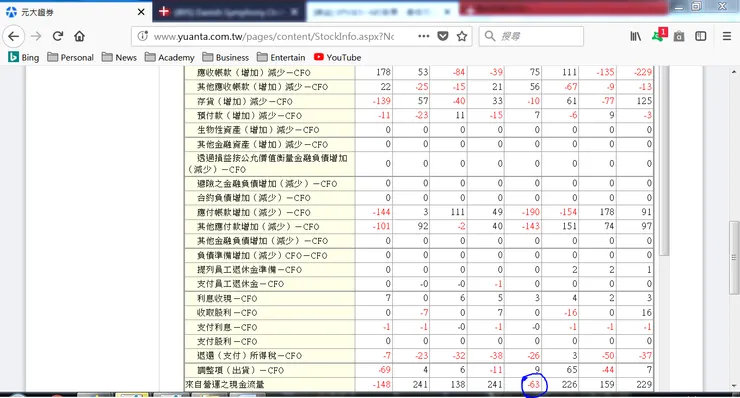Open the News bookmarks folder
The width and height of the screenshot is (740, 398).
pyautogui.click(x=119, y=58)
